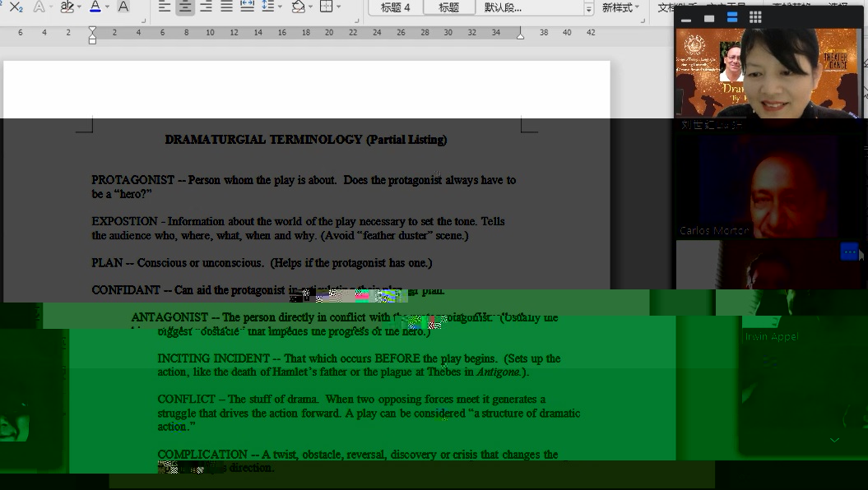Select Carlos Morton's video thumbnail
The width and height of the screenshot is (868, 490).
tap(768, 187)
